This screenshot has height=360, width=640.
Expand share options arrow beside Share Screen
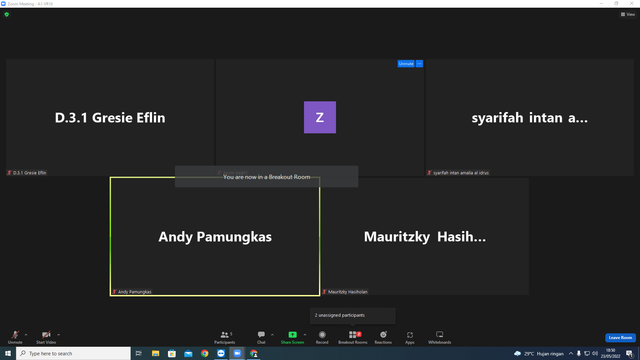[305, 335]
